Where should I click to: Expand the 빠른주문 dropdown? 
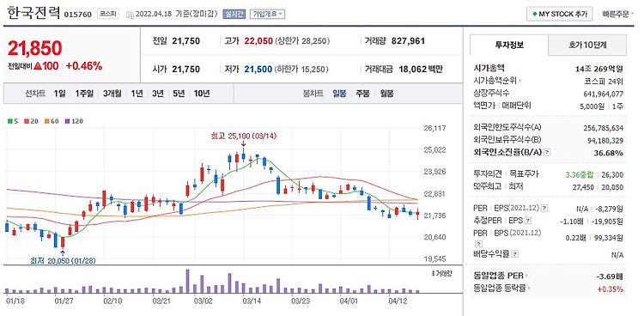point(617,14)
